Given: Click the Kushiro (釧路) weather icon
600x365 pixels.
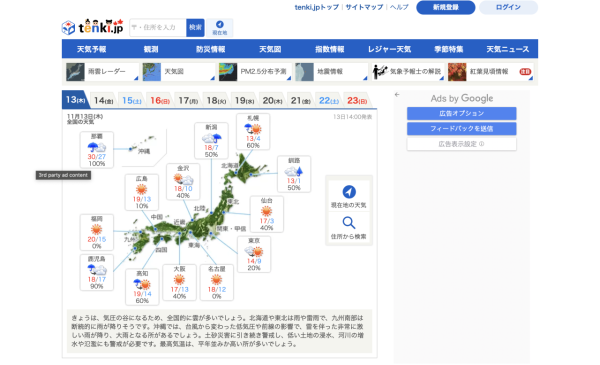Looking at the screenshot, I should [x=294, y=171].
